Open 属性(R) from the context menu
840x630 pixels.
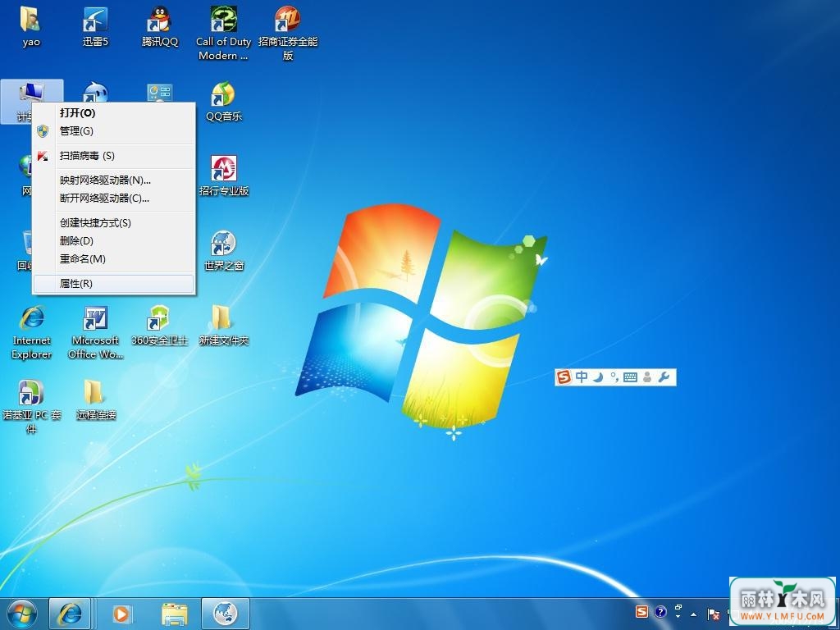(114, 283)
